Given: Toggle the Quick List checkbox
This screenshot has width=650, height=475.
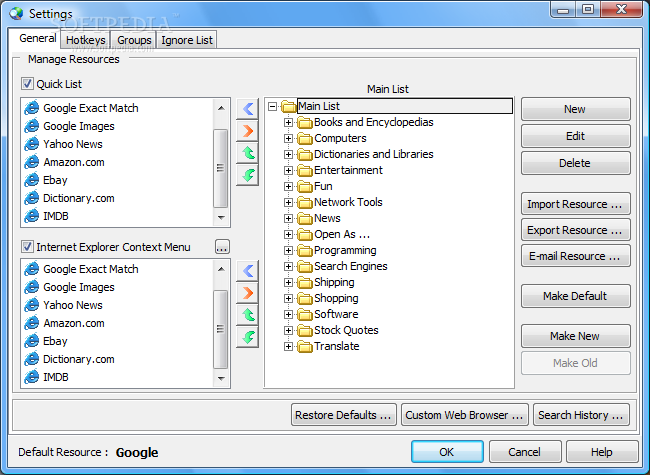Looking at the screenshot, I should click(27, 84).
